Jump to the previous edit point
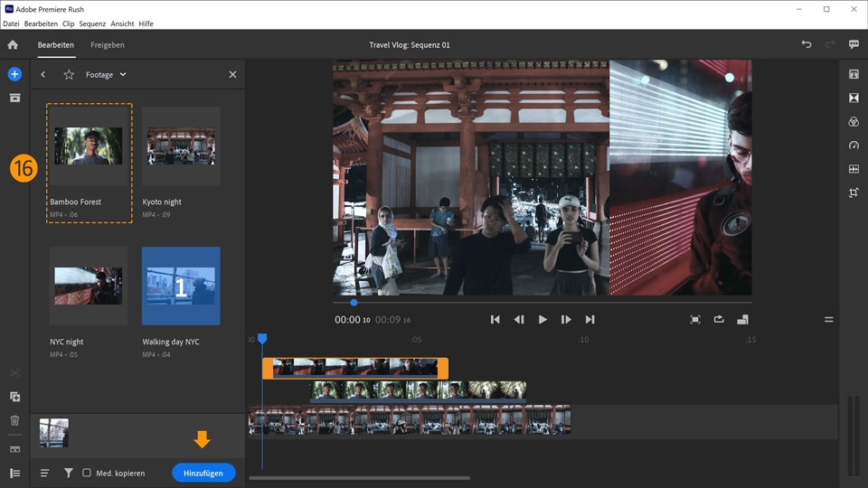Screen dimensions: 868x488 tap(495, 319)
